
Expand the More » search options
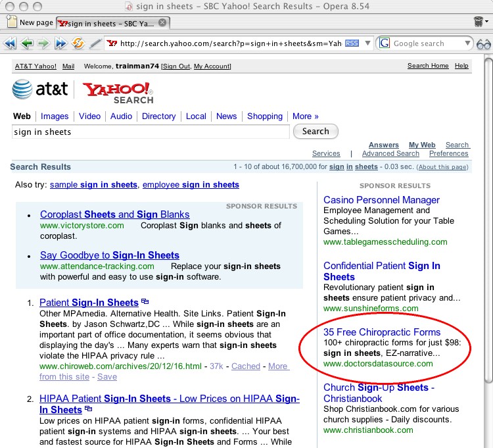click(305, 116)
